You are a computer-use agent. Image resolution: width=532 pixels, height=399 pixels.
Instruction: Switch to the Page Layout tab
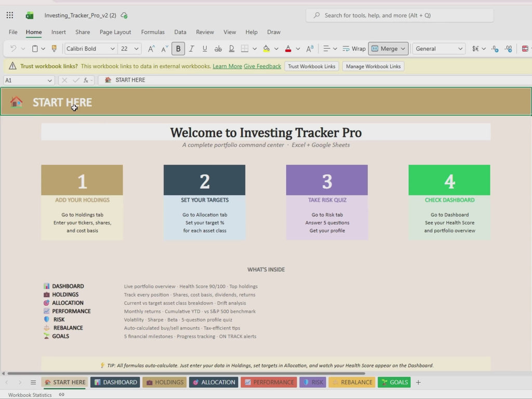click(x=115, y=32)
